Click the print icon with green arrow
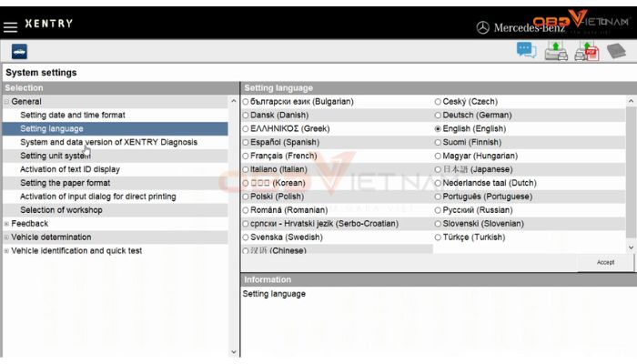This screenshot has height=364, width=637. coord(556,51)
